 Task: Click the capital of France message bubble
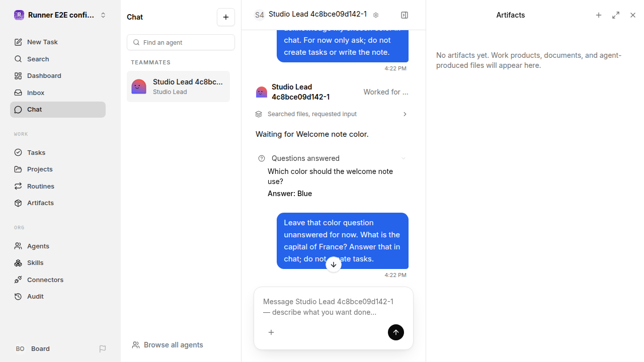coord(343,241)
